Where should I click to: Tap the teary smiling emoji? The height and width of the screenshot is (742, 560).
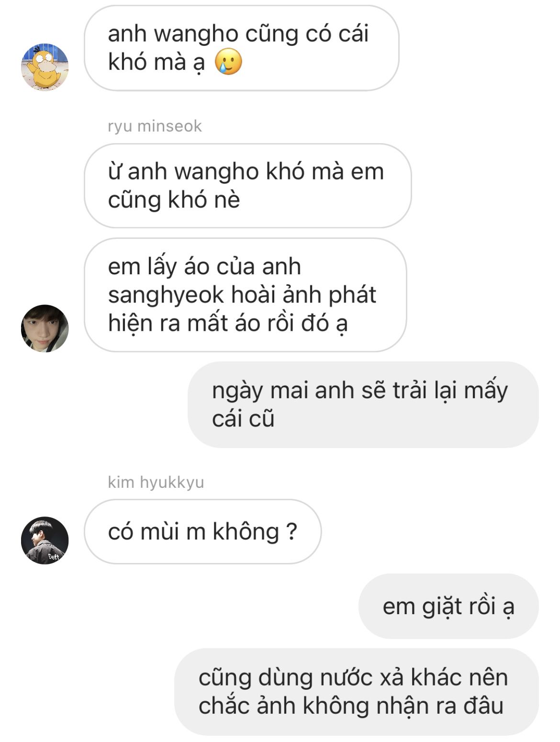click(x=228, y=62)
